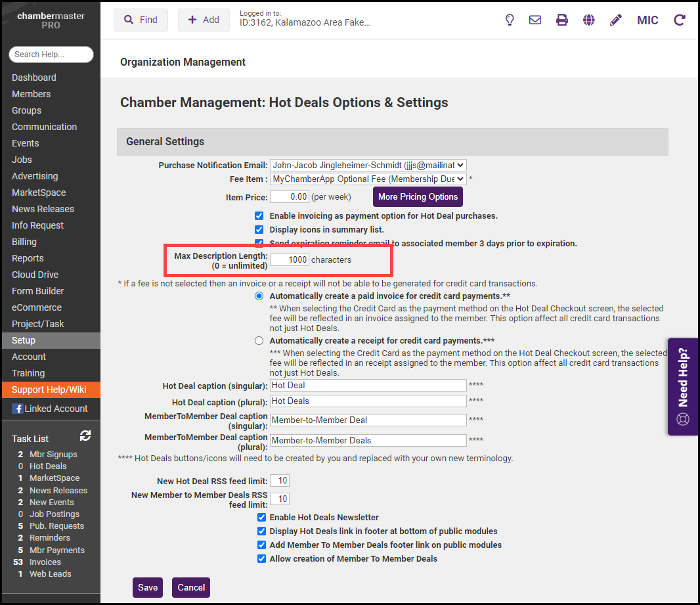Expand the Fee Item dropdown

(368, 179)
